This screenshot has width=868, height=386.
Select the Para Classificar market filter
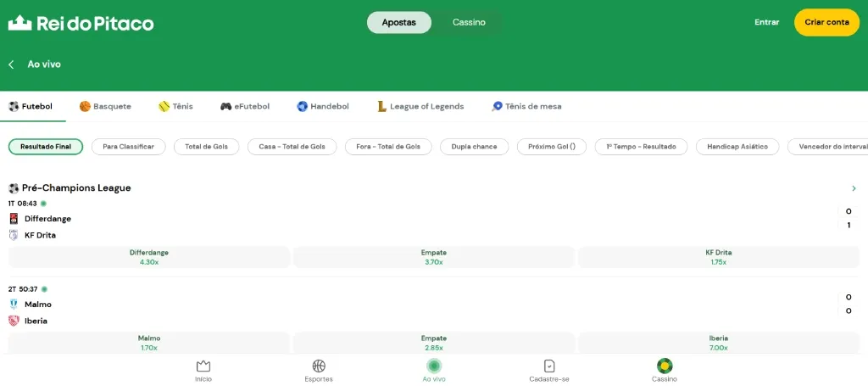(x=129, y=147)
